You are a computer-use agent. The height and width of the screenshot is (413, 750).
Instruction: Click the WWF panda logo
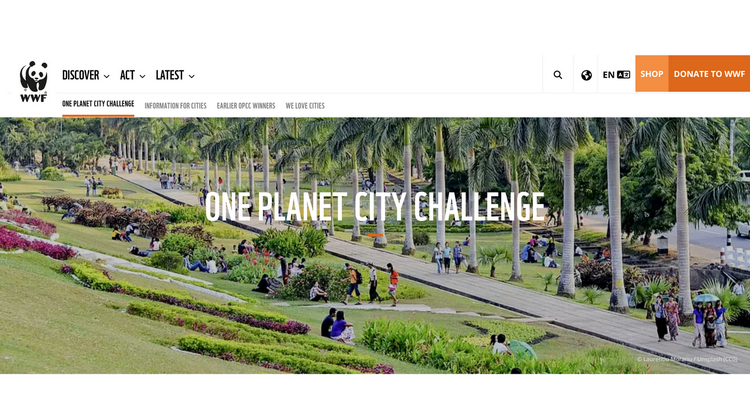(33, 81)
